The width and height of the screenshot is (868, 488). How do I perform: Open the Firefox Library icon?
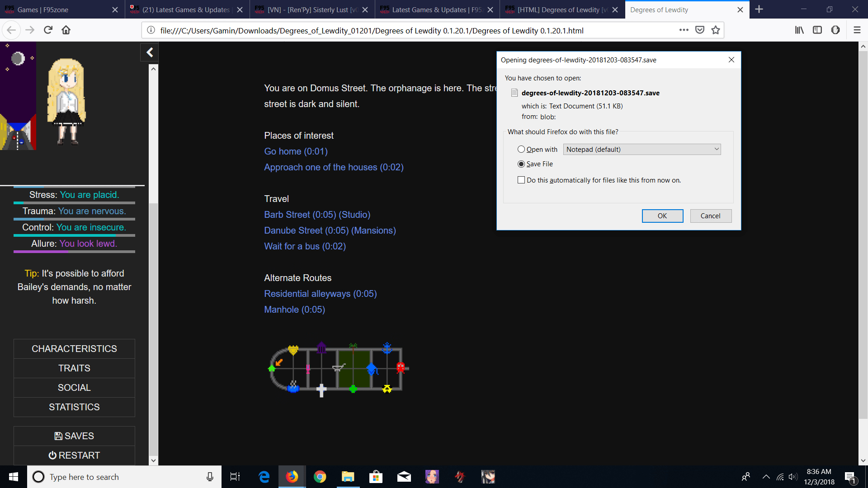799,30
